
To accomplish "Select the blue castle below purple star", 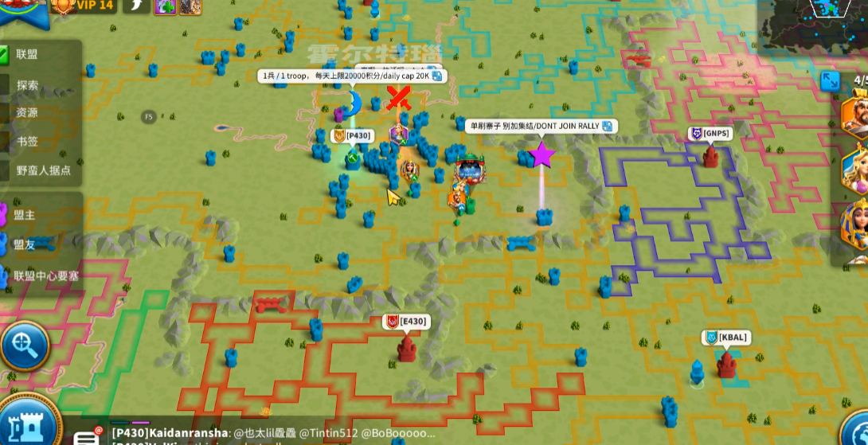I will click(x=544, y=217).
